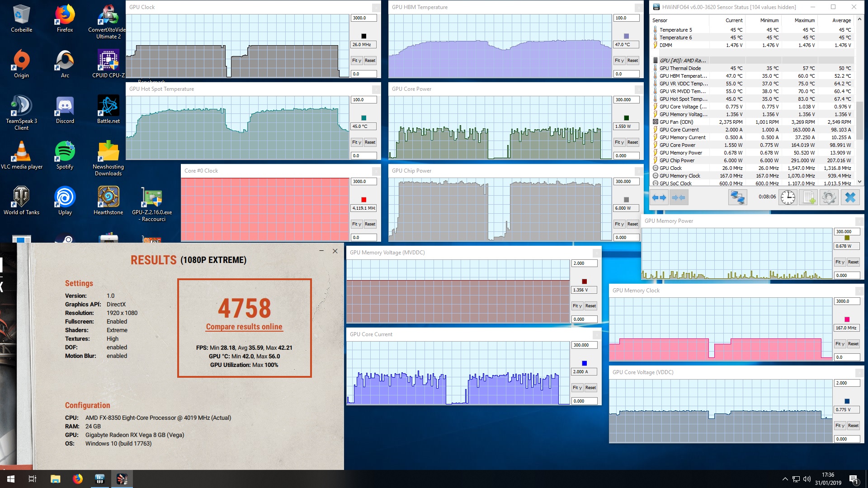Click the blue X to close sensors
Image resolution: width=868 pixels, height=488 pixels.
[x=850, y=197]
